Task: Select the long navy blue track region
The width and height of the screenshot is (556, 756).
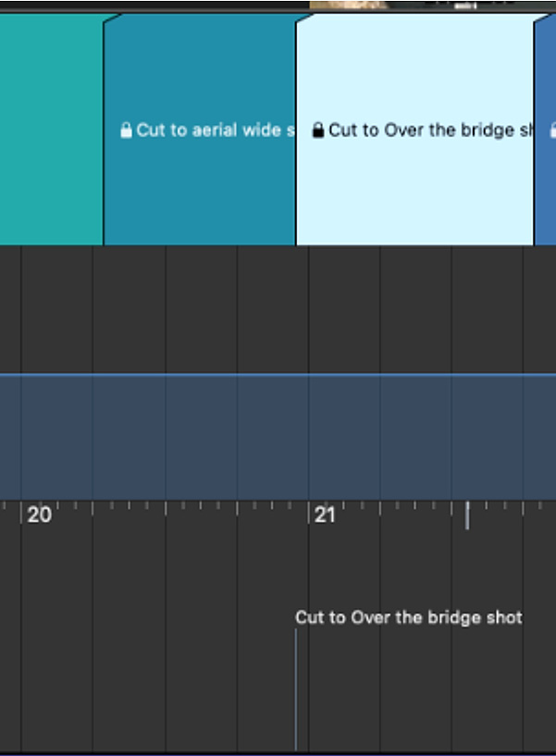Action: click(x=278, y=437)
